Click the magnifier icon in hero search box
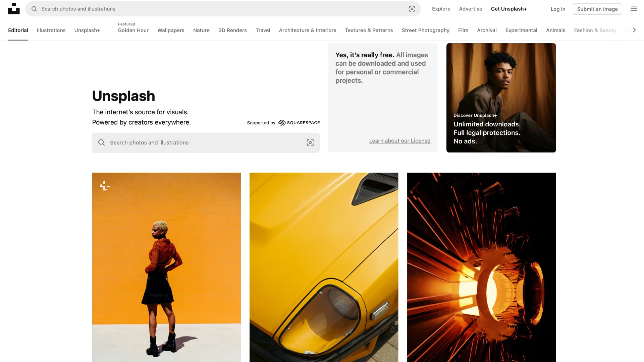Screen dimensions: 644x362 pos(101,143)
